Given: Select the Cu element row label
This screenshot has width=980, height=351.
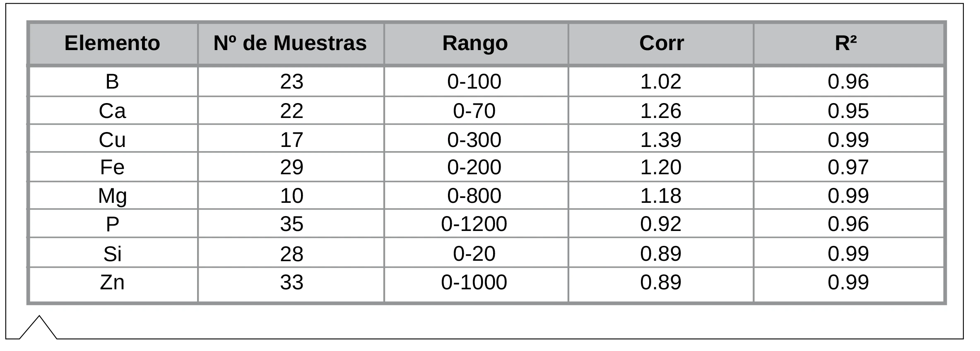Looking at the screenshot, I should click(112, 140).
